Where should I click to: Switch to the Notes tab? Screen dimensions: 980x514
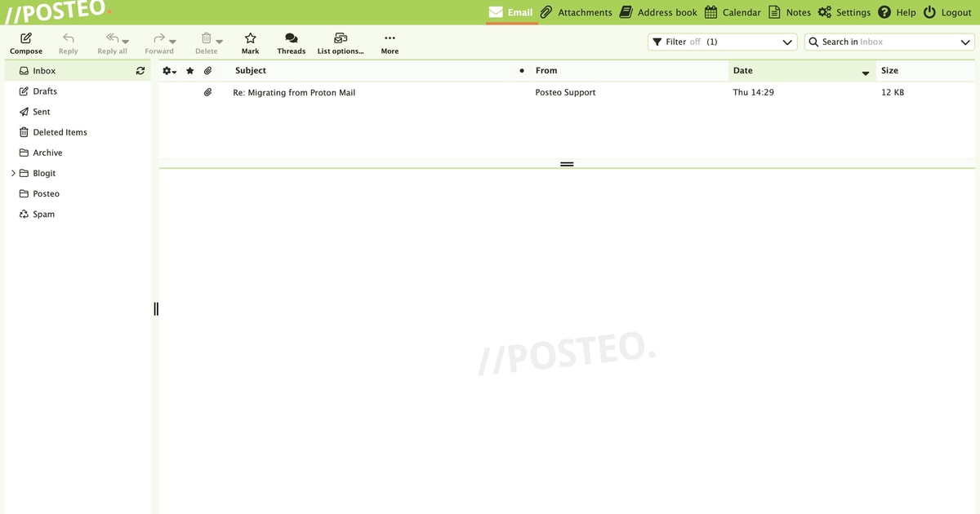click(x=790, y=12)
